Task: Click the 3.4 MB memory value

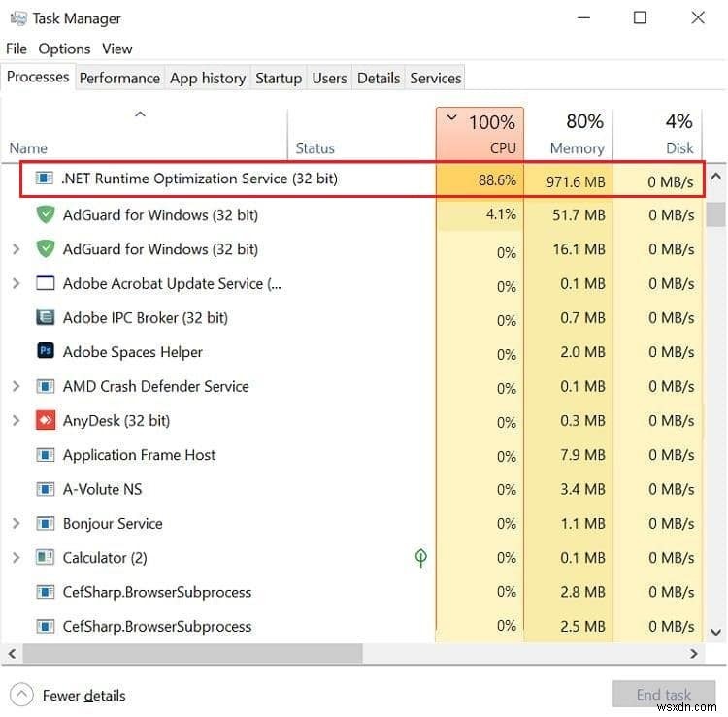Action: (582, 489)
